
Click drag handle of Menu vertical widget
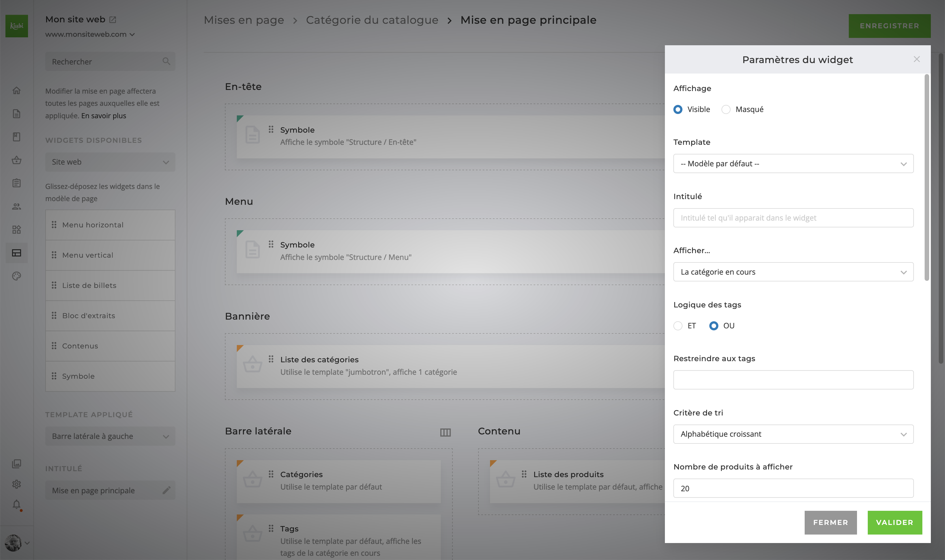coord(54,255)
